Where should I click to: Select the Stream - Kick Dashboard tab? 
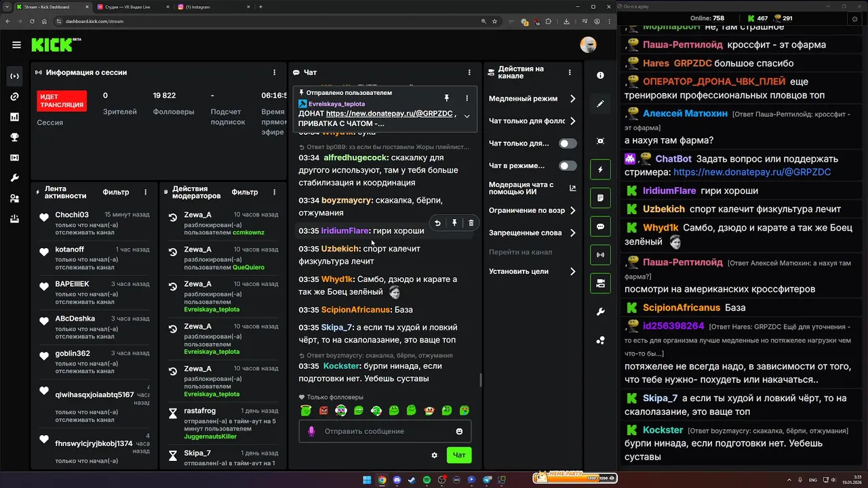click(x=52, y=7)
